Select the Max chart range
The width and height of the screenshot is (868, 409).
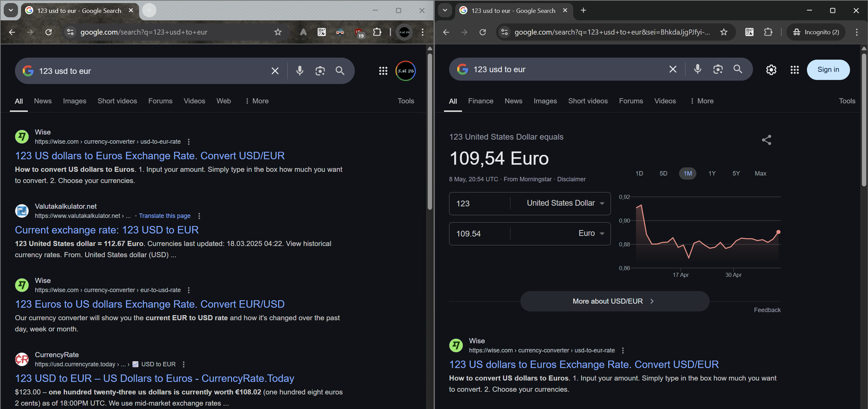click(760, 173)
